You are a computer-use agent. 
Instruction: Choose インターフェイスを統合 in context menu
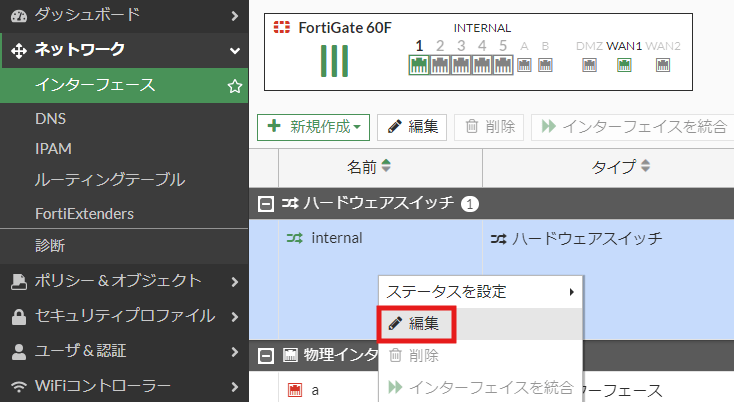[x=480, y=387]
